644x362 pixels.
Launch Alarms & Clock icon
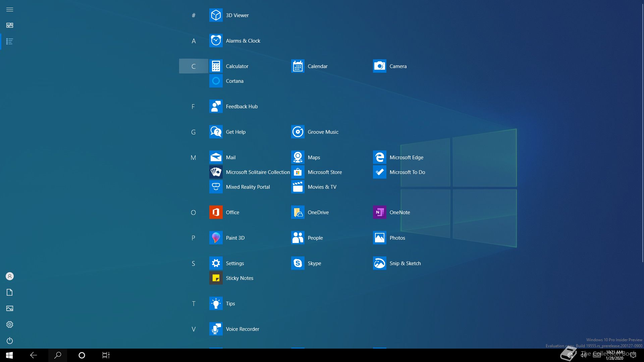(x=216, y=41)
